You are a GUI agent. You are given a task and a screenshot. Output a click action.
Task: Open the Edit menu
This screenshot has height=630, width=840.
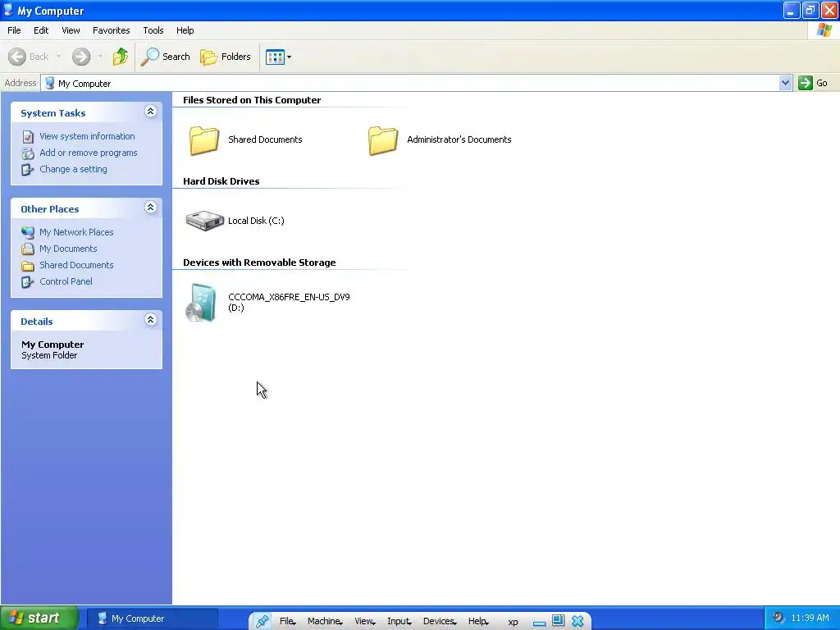[41, 30]
